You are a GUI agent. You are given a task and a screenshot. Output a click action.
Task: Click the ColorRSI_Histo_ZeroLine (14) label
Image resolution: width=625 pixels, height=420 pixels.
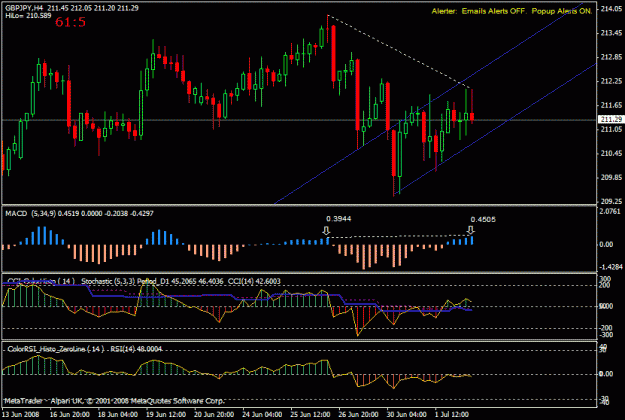(x=55, y=349)
